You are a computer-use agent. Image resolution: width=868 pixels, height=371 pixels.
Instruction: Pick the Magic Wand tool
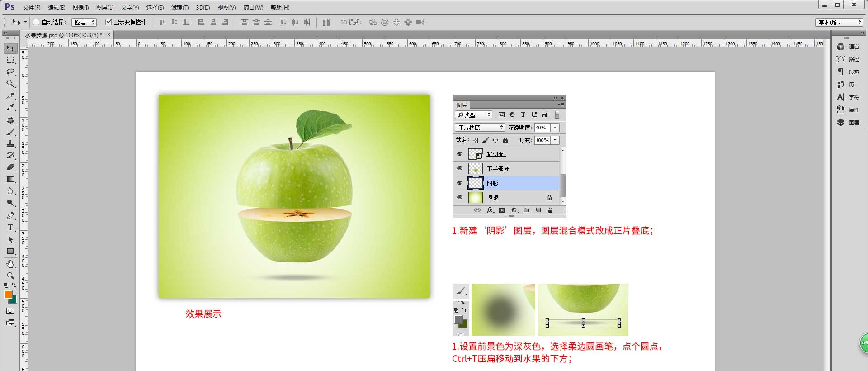(10, 84)
